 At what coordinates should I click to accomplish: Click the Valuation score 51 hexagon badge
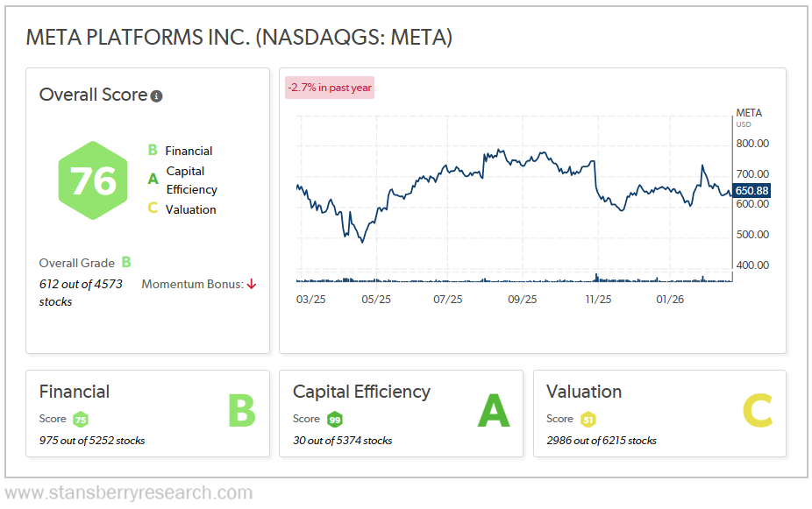click(588, 419)
